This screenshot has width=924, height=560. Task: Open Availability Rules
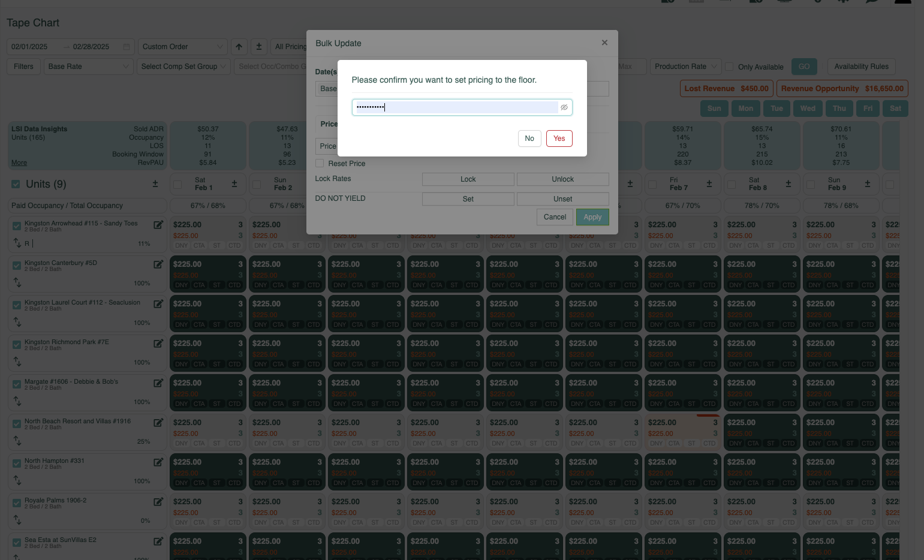[862, 67]
